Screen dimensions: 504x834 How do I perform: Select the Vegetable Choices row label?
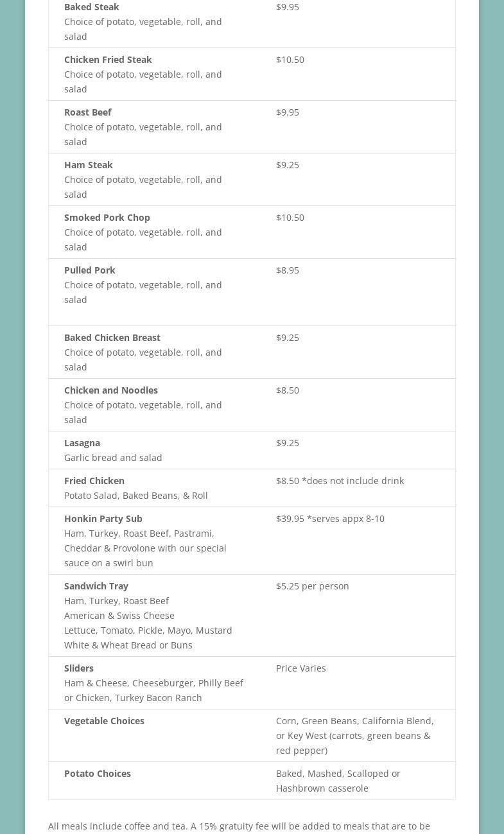[104, 721]
